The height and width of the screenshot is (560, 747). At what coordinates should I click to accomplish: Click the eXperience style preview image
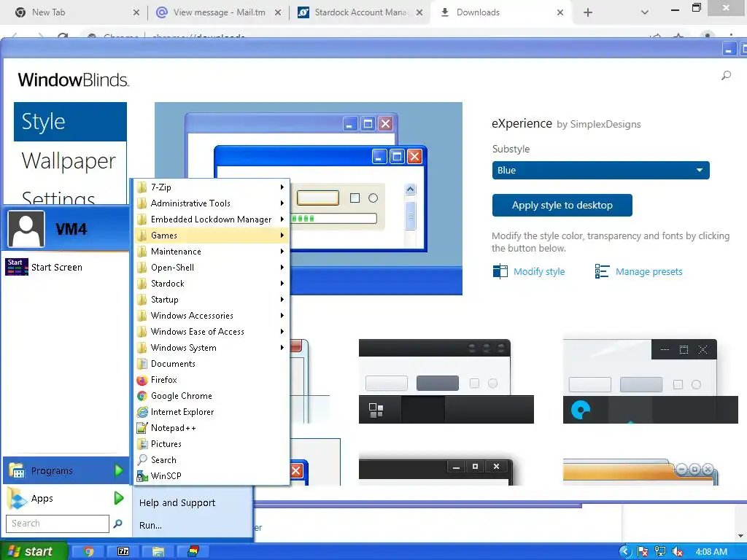[309, 198]
